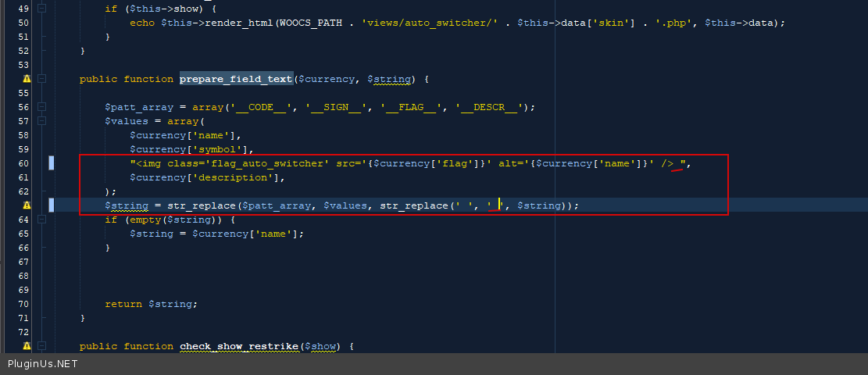
Task: Click the warning icon beside check_show_restrike function
Action: [x=27, y=346]
